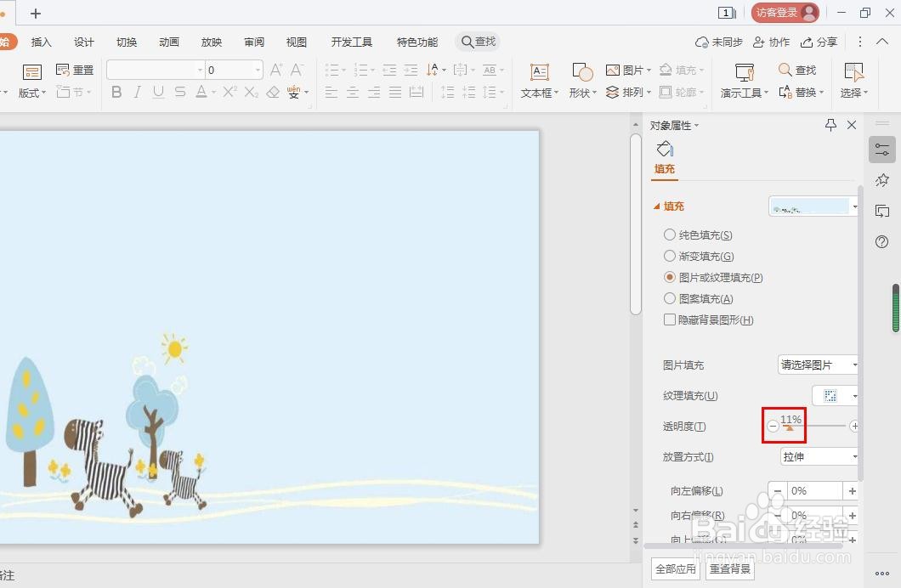Increase font size with A+ icon

tap(275, 70)
